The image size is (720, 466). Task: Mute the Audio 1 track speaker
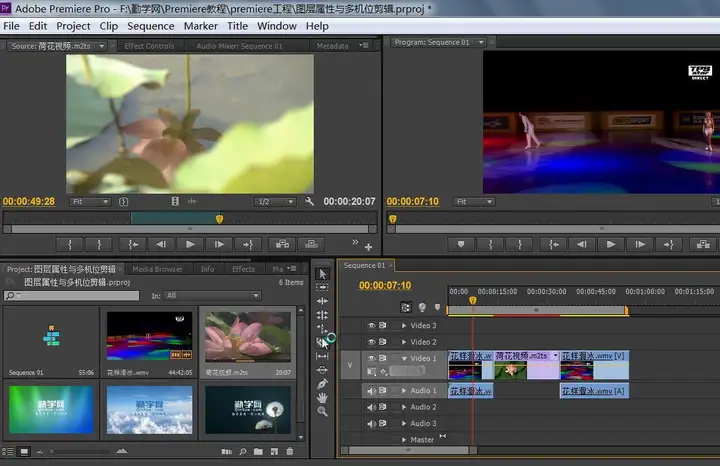372,391
